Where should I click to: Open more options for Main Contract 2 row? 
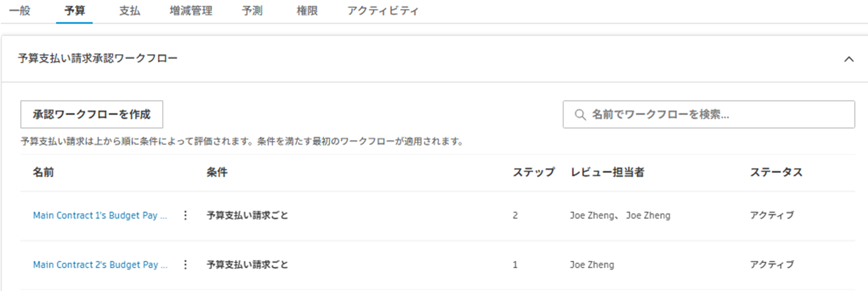point(185,265)
